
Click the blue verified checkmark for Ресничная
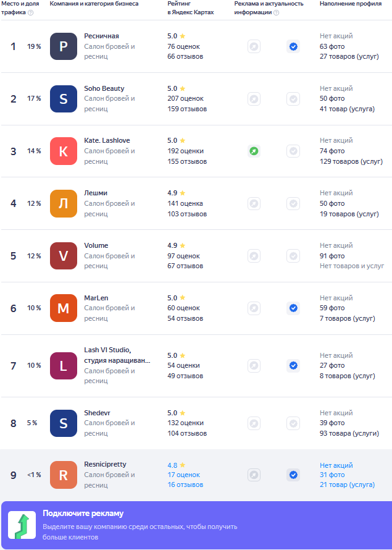pos(293,46)
